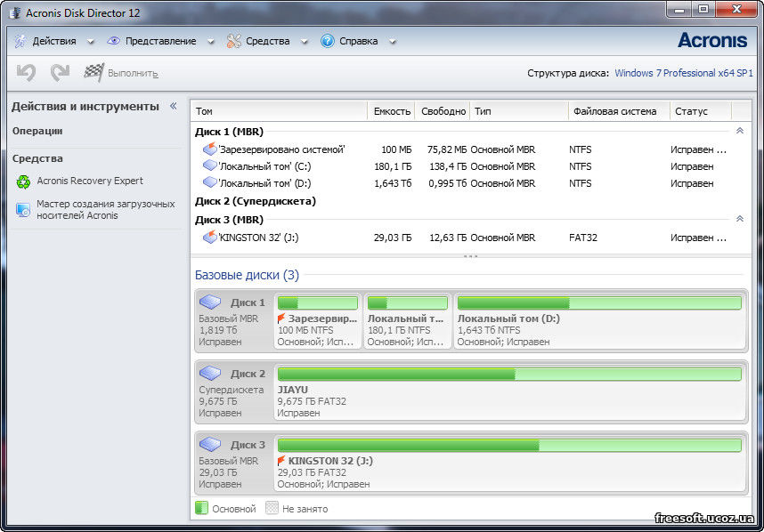The width and height of the screenshot is (764, 532).
Task: Click the 29,03 ГБ capacity cell in list
Action: pyautogui.click(x=393, y=238)
